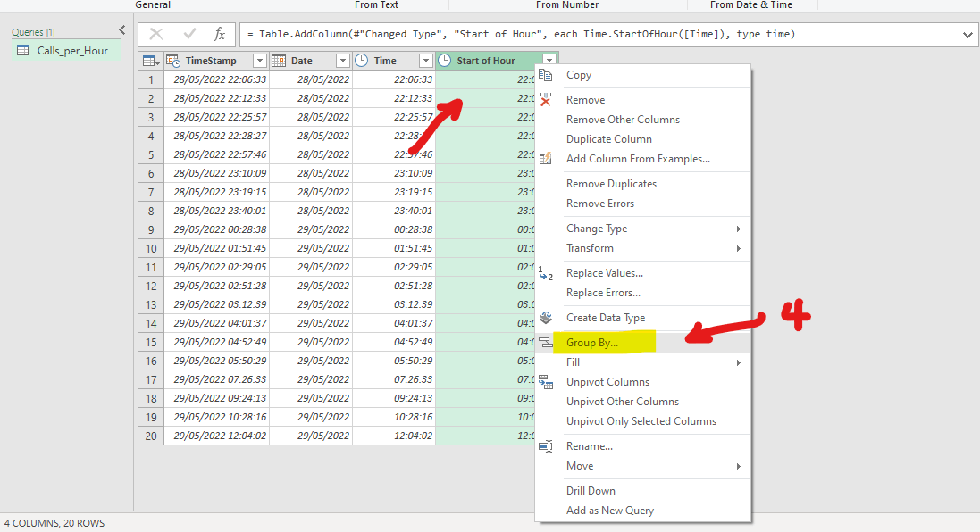Click the Time column header
The image size is (980, 532).
[385, 61]
